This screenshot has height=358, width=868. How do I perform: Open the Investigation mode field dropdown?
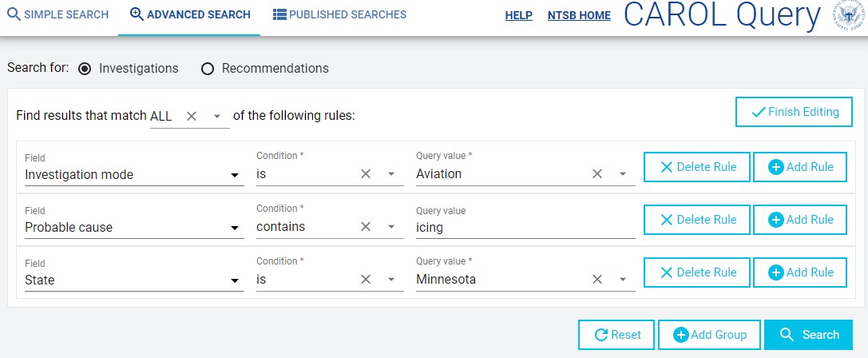pos(134,174)
